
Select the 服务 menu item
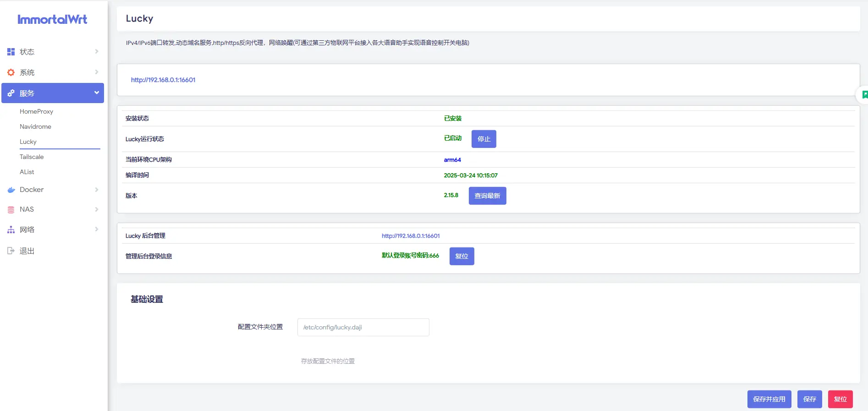(53, 93)
